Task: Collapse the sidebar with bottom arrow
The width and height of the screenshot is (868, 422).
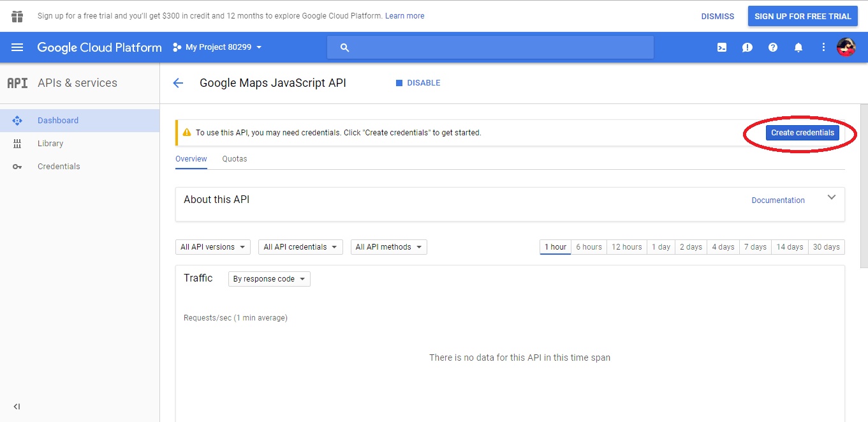Action: point(17,407)
